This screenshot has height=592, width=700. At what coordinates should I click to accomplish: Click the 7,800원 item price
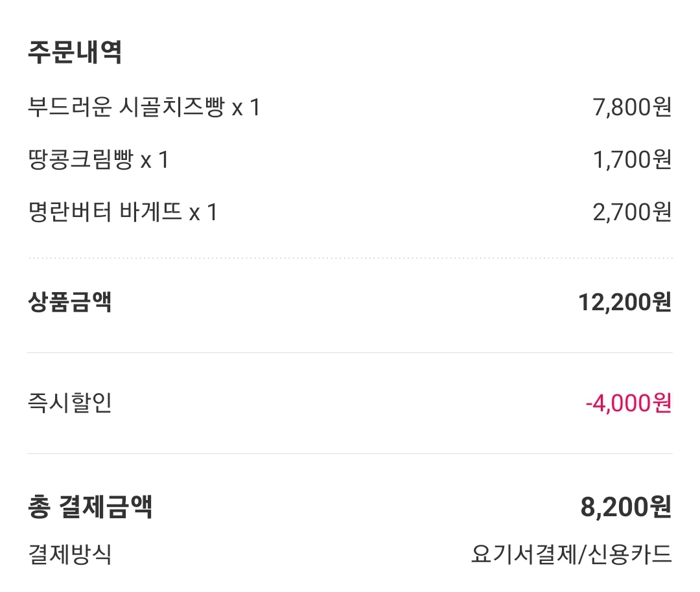click(631, 107)
